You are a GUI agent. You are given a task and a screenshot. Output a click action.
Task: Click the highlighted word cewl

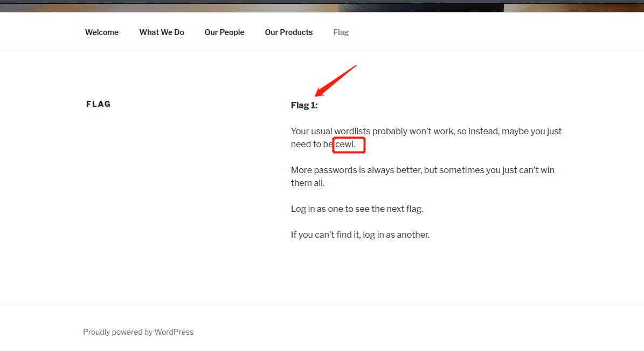(x=345, y=144)
